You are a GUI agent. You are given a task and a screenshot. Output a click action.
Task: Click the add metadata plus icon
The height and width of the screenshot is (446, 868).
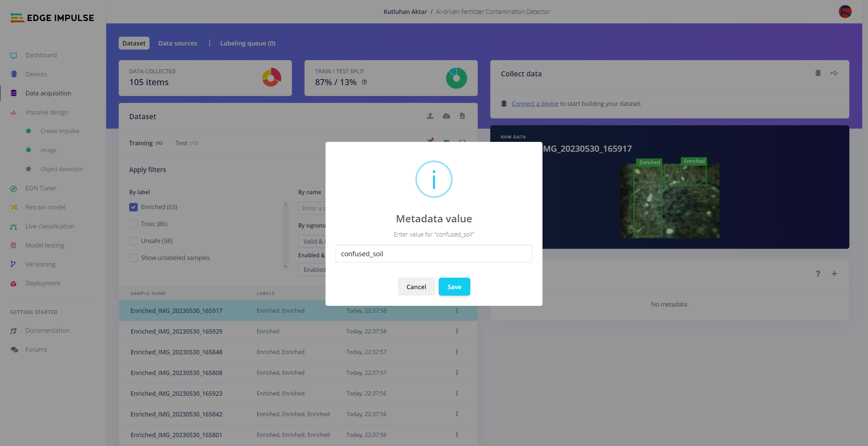click(834, 274)
